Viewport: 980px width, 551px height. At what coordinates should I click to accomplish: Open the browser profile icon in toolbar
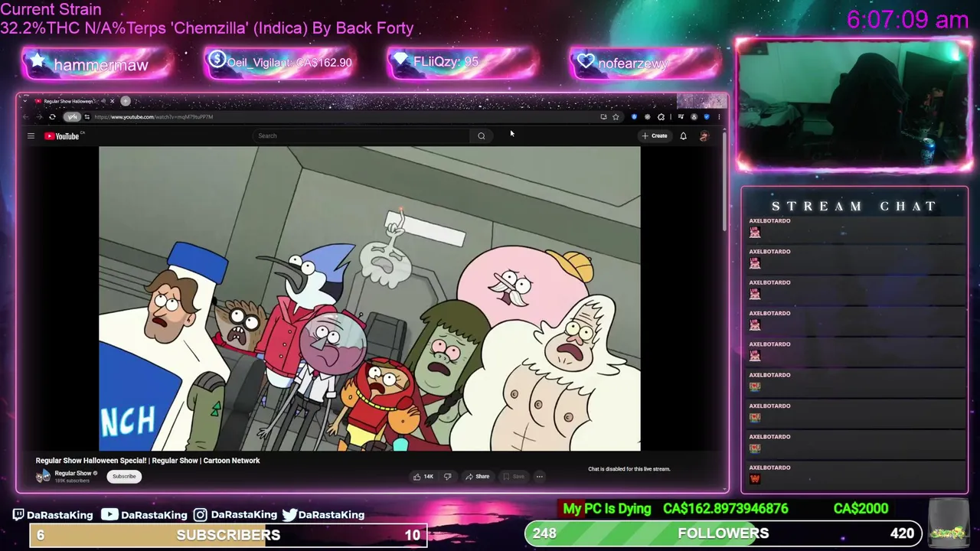(x=694, y=117)
